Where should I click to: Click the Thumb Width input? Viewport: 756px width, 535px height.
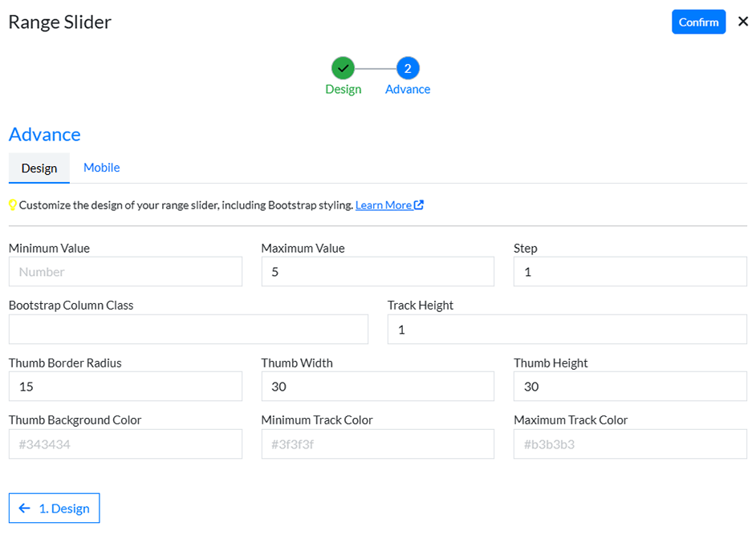coord(377,387)
